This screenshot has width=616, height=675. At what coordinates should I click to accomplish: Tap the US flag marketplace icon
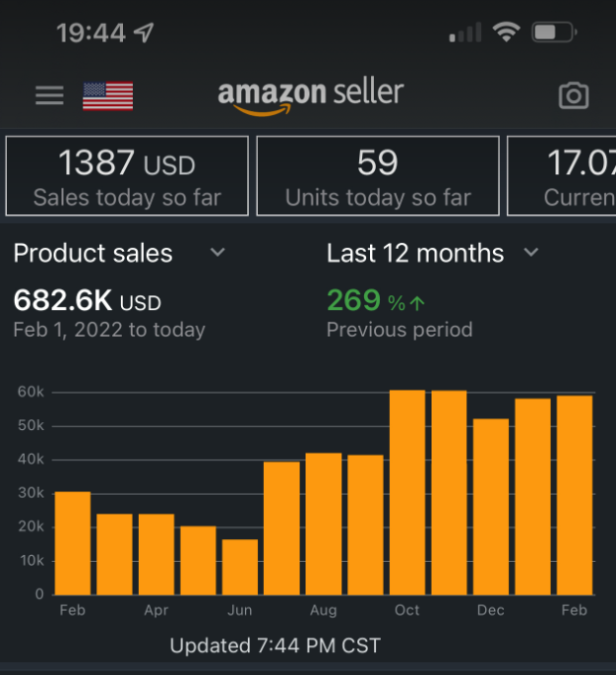pos(107,95)
